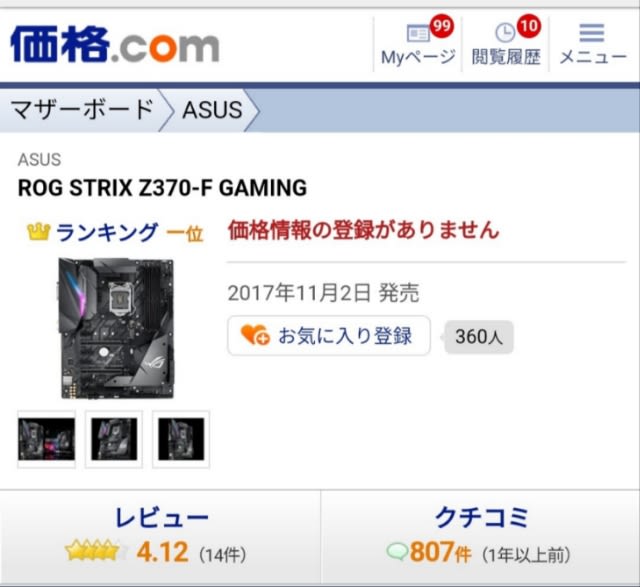
Task: Click the review star rating icons
Action: (x=96, y=551)
